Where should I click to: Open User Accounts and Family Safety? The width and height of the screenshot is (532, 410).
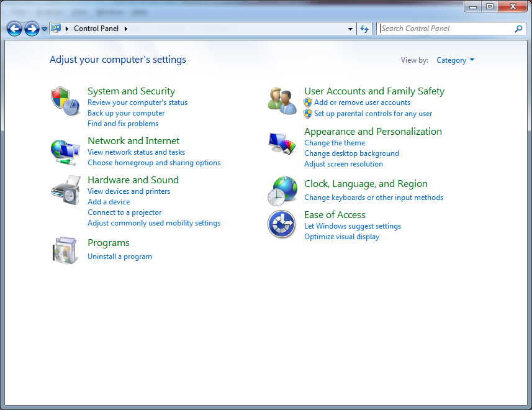pyautogui.click(x=374, y=91)
